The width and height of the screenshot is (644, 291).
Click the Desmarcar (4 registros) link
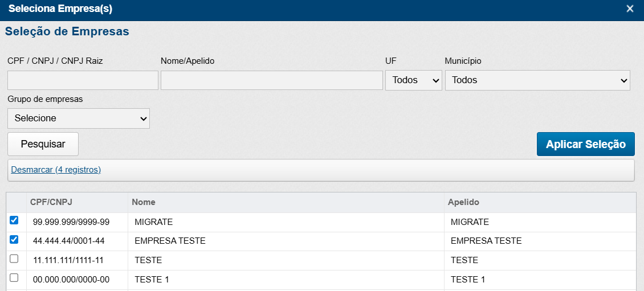click(56, 170)
